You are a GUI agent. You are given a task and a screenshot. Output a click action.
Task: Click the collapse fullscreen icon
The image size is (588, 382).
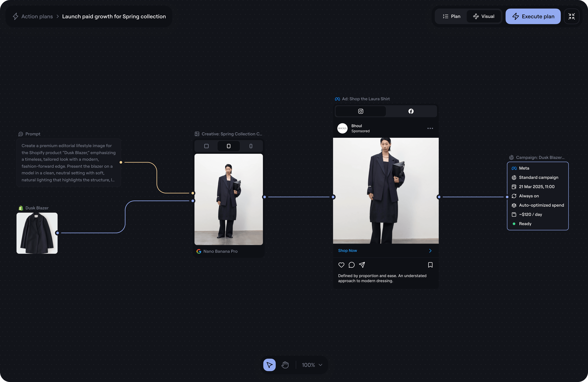(x=571, y=16)
